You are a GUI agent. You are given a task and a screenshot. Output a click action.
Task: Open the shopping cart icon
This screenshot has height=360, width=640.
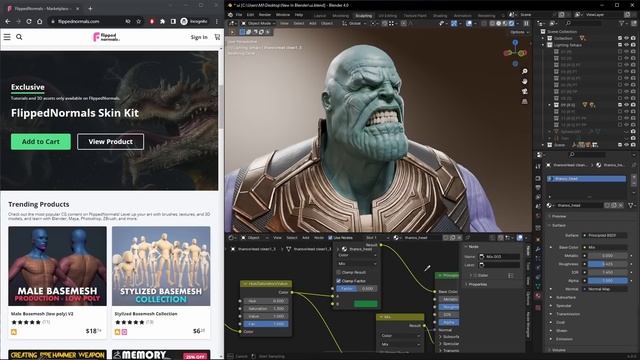217,37
